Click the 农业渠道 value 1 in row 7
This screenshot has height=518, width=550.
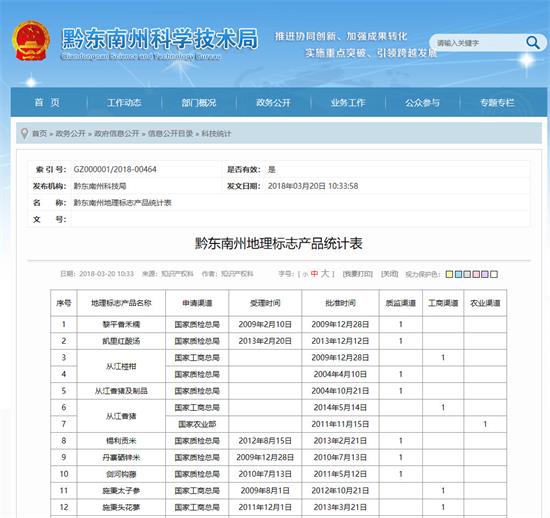click(485, 424)
